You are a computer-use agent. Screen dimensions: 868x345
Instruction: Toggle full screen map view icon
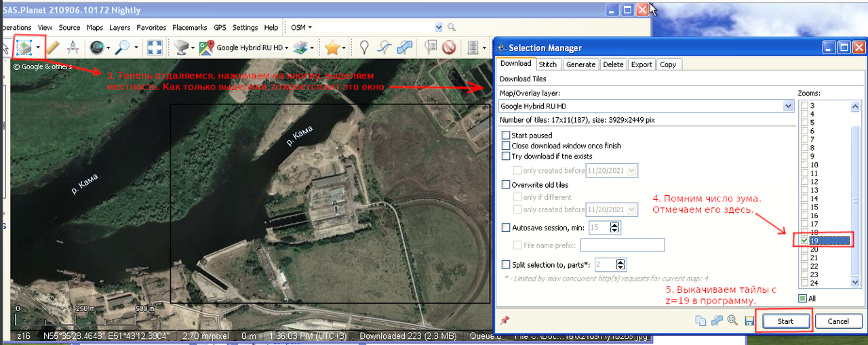155,47
